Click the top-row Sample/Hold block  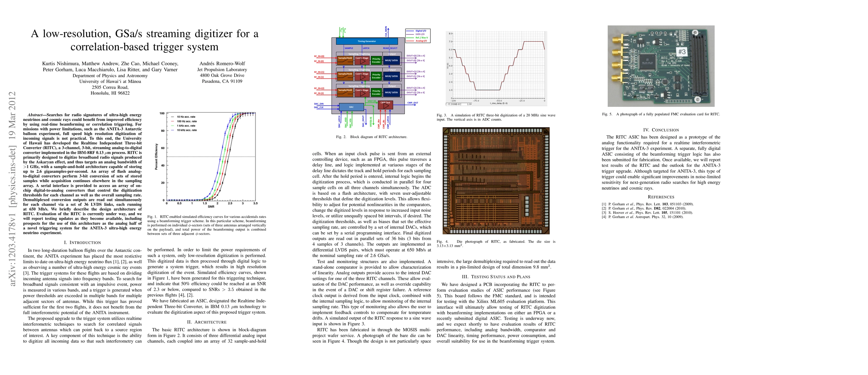click(345, 60)
